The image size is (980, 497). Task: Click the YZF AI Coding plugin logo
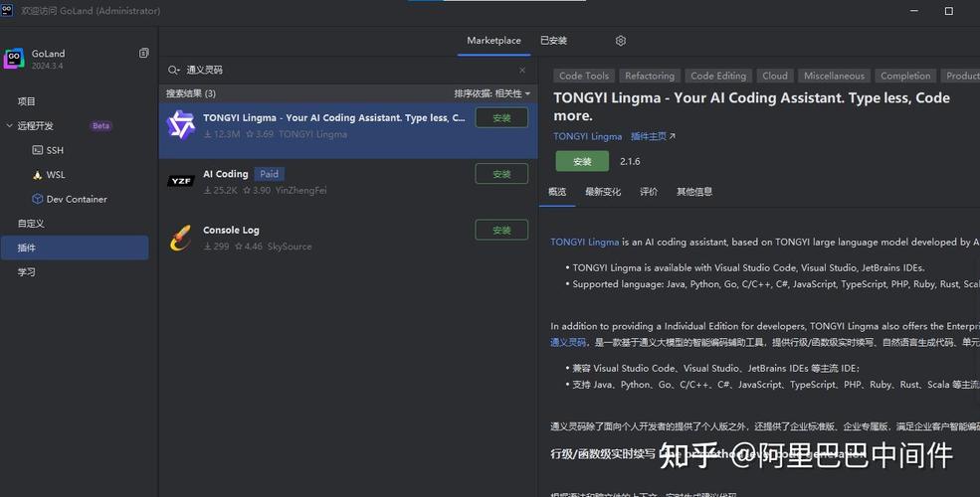point(181,181)
